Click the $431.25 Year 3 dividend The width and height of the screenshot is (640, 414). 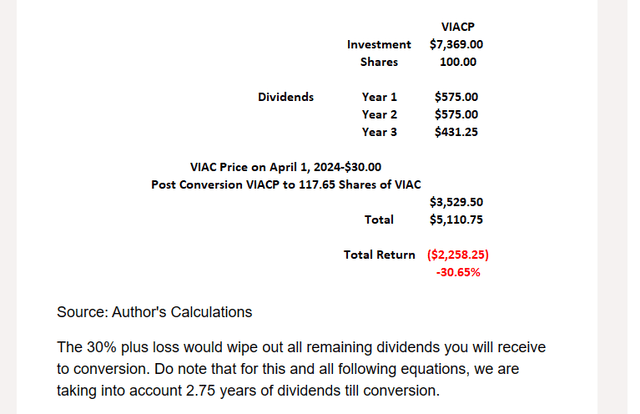click(456, 131)
